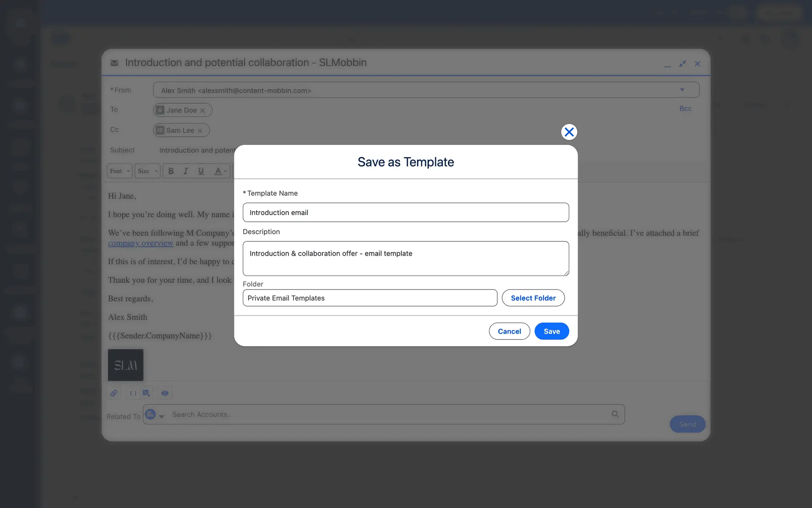Viewport: 812px width, 508px height.
Task: Expand the From address dropdown
Action: 682,90
